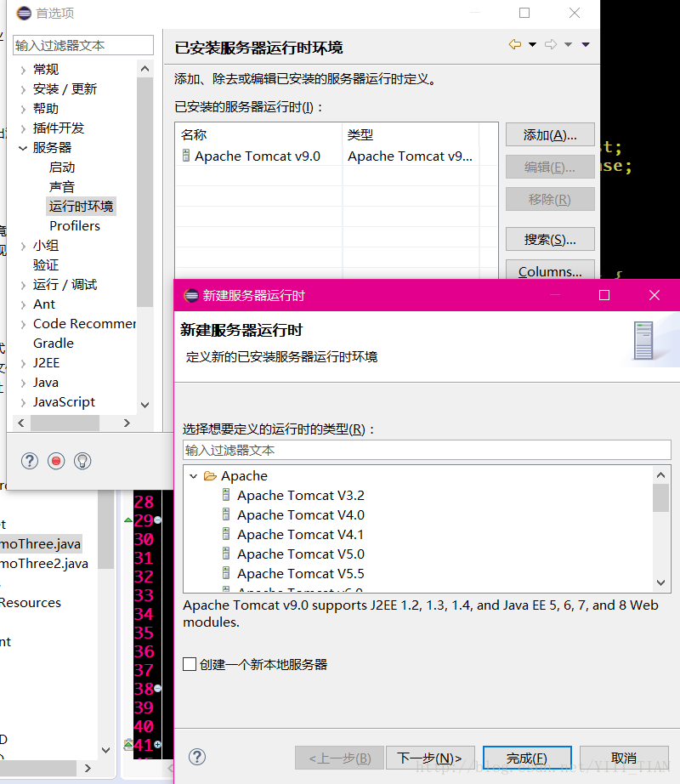Screen dimensions: 680x784
Task: Select 启动 under 服务器
Action: (x=62, y=167)
